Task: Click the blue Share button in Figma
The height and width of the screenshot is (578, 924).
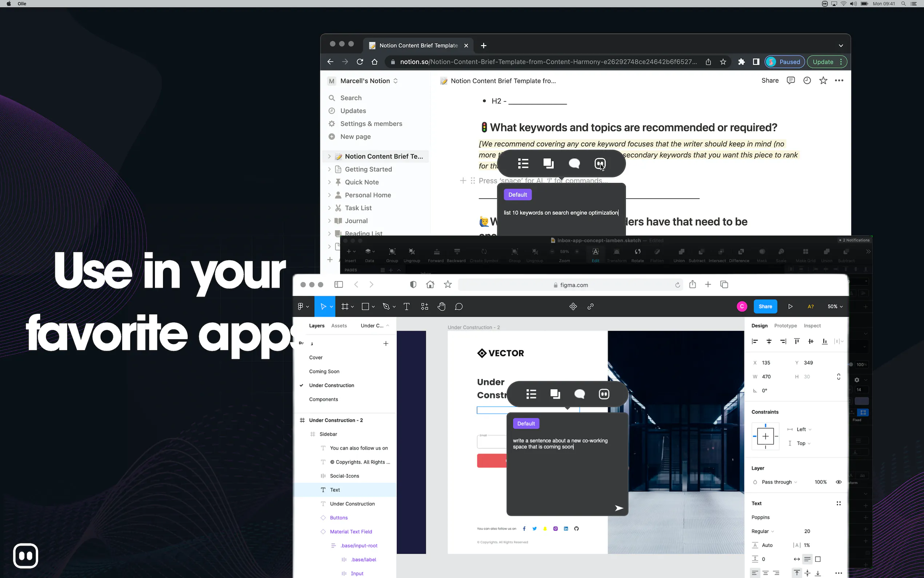Action: tap(765, 306)
